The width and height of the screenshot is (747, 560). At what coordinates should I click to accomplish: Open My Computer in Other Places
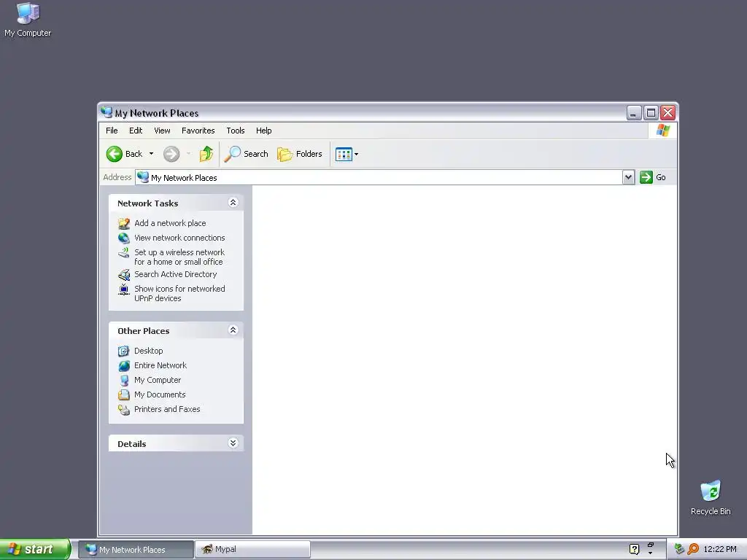[158, 380]
